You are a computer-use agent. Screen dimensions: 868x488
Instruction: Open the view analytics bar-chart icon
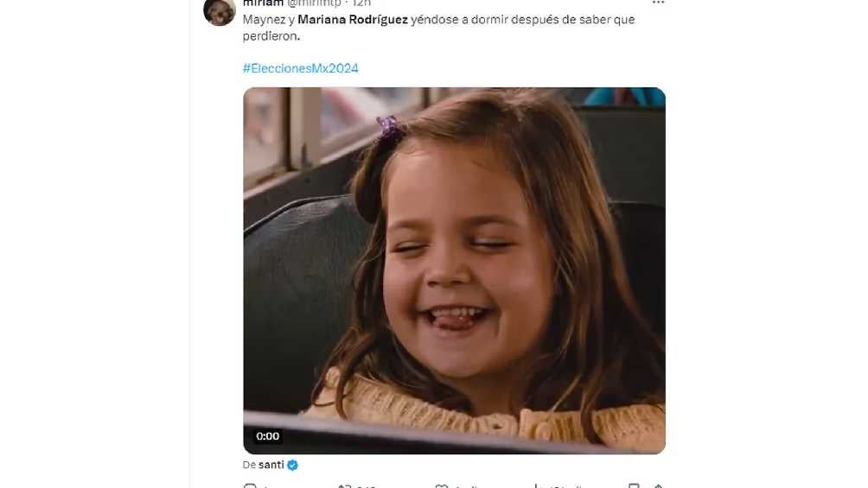pyautogui.click(x=536, y=485)
